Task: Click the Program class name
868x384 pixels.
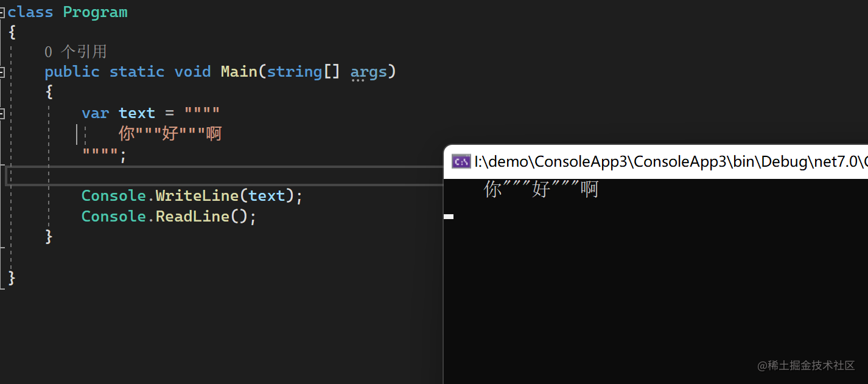Action: [95, 12]
